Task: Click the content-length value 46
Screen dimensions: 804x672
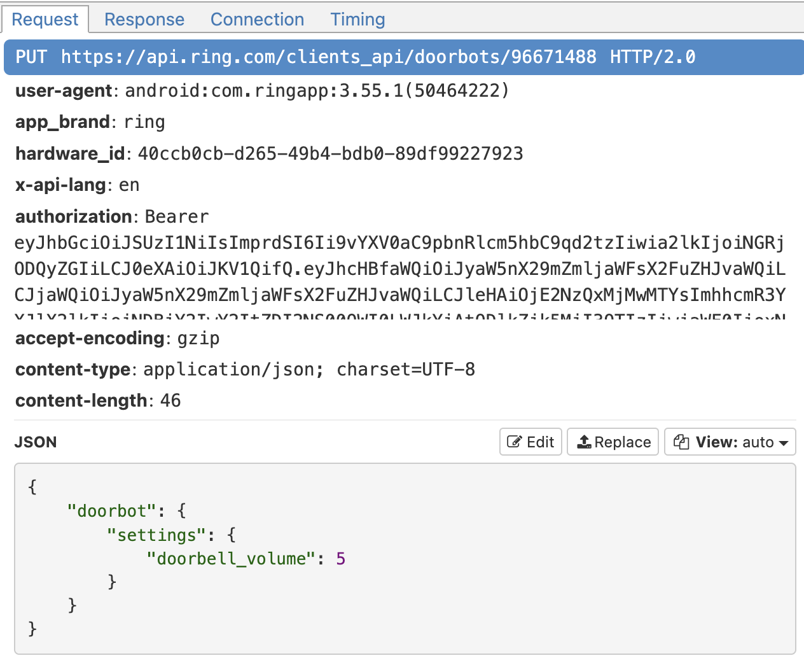Action: 170,401
